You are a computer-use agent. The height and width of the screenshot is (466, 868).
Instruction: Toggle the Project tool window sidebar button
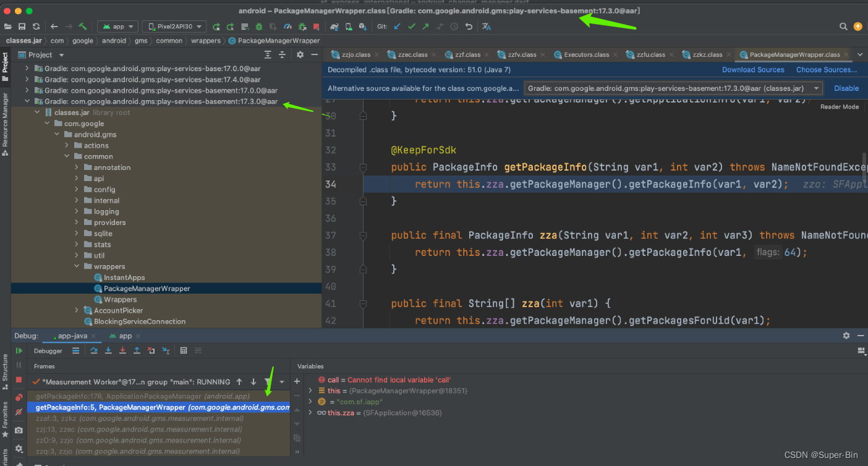(x=5, y=66)
